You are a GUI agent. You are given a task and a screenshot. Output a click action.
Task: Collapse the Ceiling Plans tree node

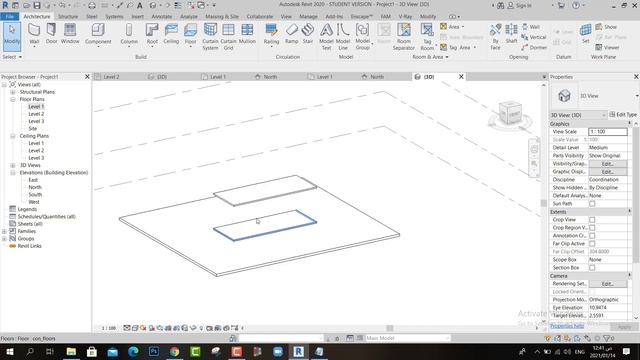pos(13,136)
